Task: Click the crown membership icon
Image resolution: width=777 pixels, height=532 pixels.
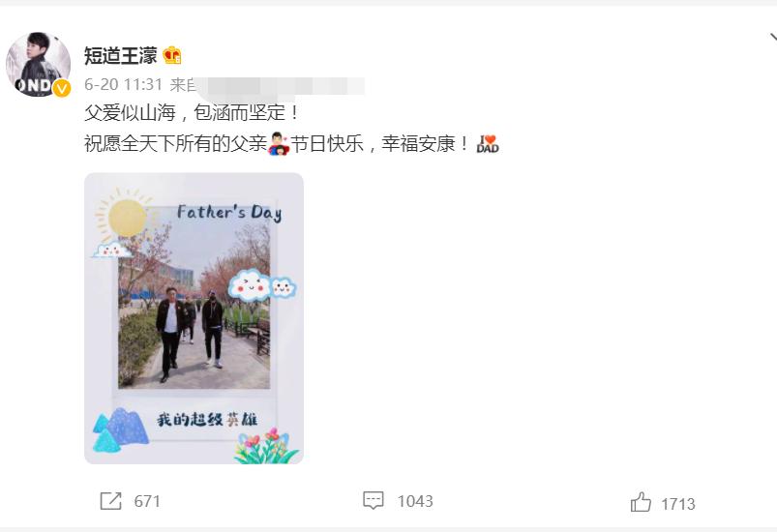Action: pyautogui.click(x=172, y=55)
